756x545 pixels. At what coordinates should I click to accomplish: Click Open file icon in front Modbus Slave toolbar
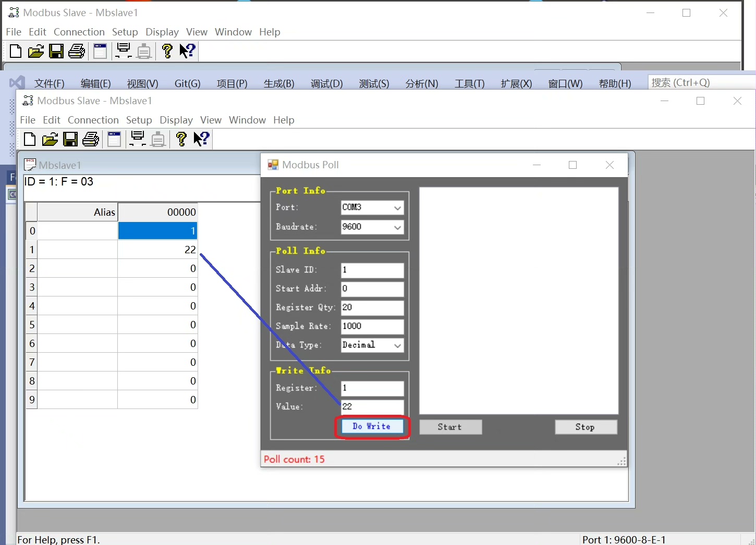50,139
